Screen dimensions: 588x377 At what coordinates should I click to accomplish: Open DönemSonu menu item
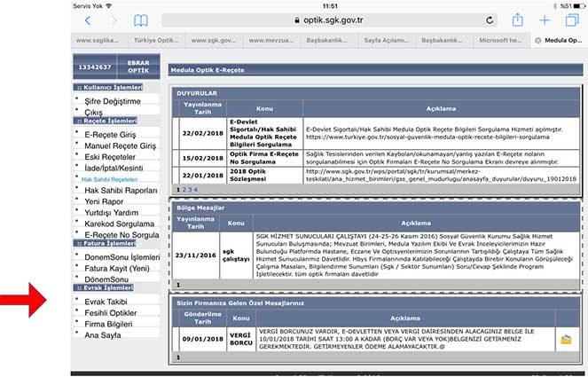tap(106, 279)
